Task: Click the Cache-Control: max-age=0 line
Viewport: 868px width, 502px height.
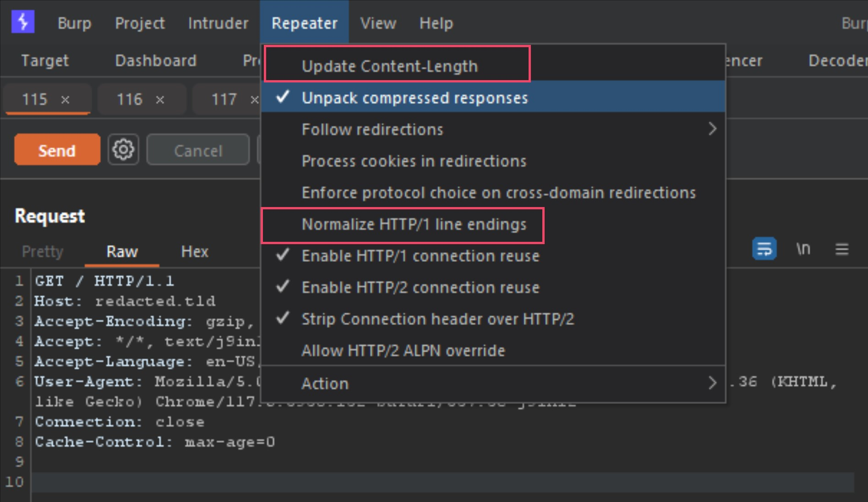Action: pyautogui.click(x=155, y=442)
